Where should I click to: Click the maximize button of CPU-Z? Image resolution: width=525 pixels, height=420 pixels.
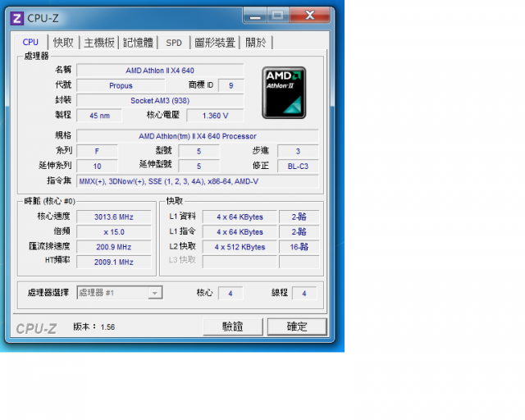(x=277, y=16)
